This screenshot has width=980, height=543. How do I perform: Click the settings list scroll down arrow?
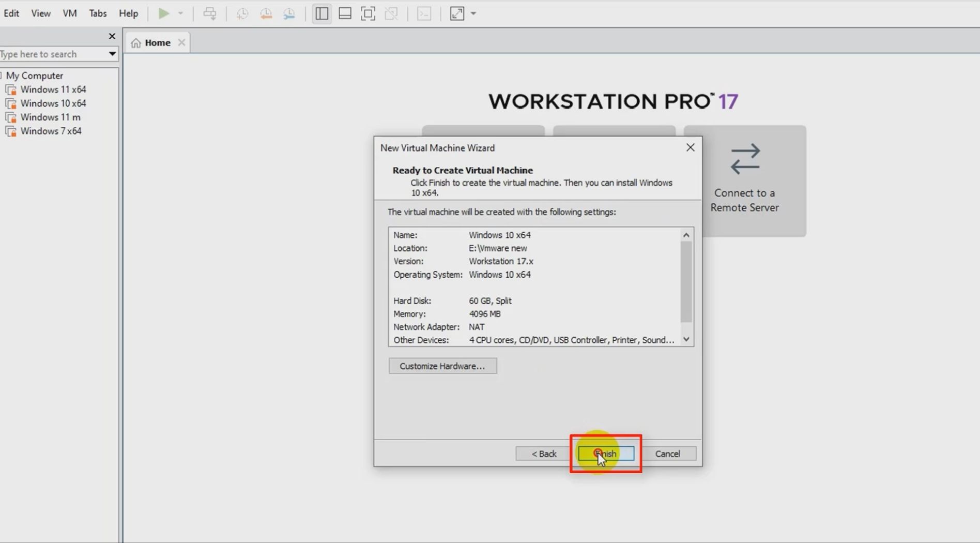coord(686,340)
